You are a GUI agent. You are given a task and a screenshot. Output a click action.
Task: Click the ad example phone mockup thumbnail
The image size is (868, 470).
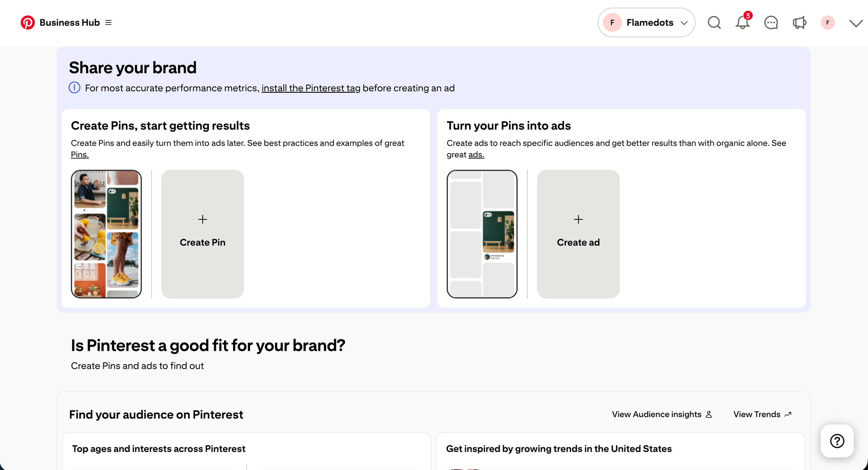coord(482,234)
